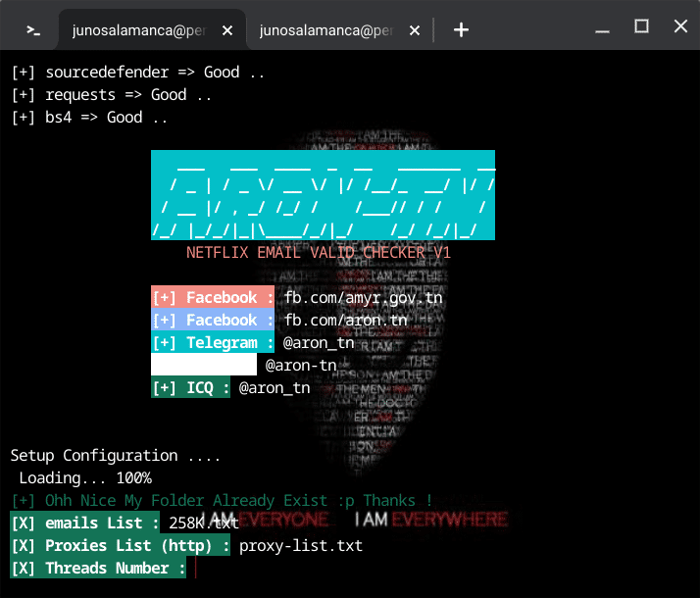Click the emails List label
Viewport: 700px width, 598px height.
tap(85, 523)
